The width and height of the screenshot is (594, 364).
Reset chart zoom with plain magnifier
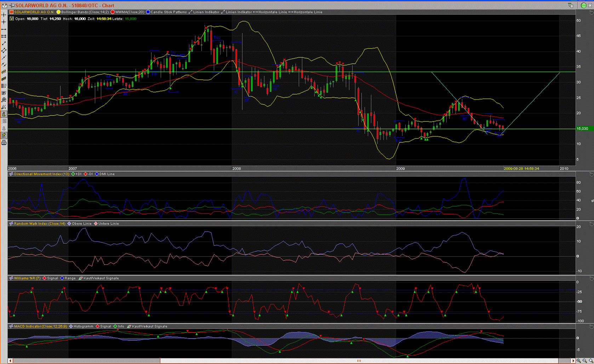[591, 361]
